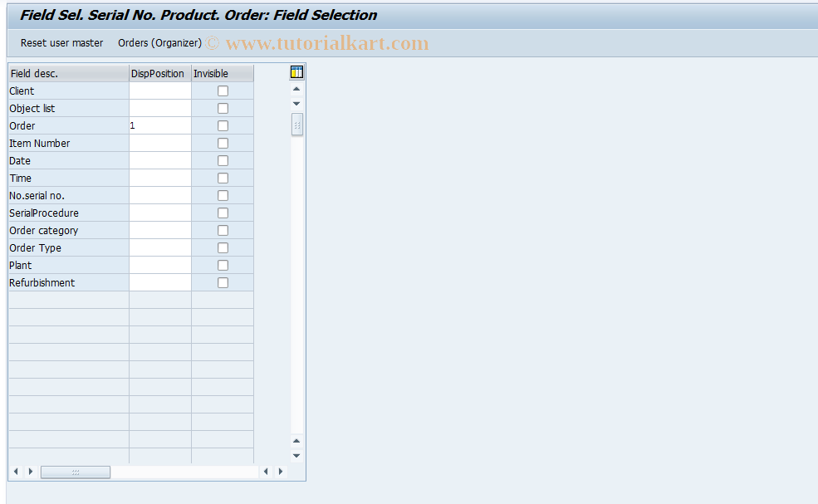Click the scroll-down arrow below the scroll-up arrow
The image size is (818, 504).
point(296,104)
